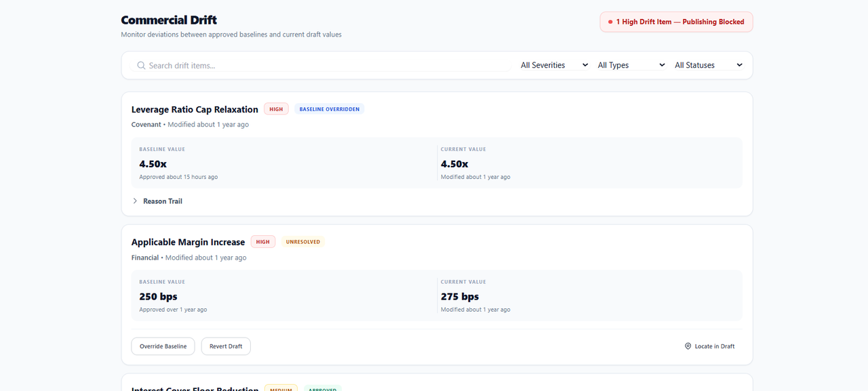The height and width of the screenshot is (391, 868).
Task: Click the Override Baseline button
Action: tap(163, 346)
